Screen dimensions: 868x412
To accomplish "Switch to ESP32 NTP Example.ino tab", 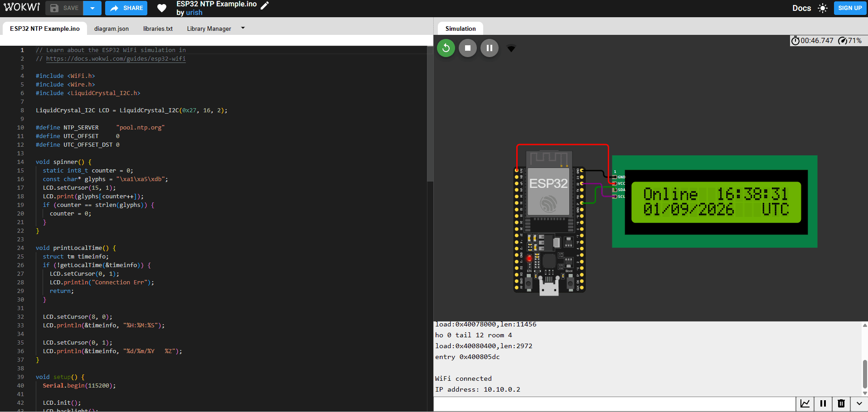I will [x=45, y=29].
